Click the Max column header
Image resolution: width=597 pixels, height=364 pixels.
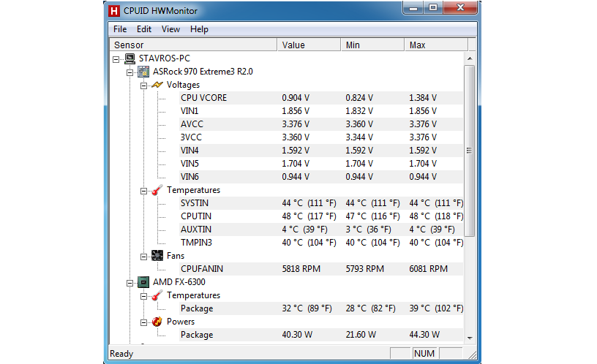(436, 45)
